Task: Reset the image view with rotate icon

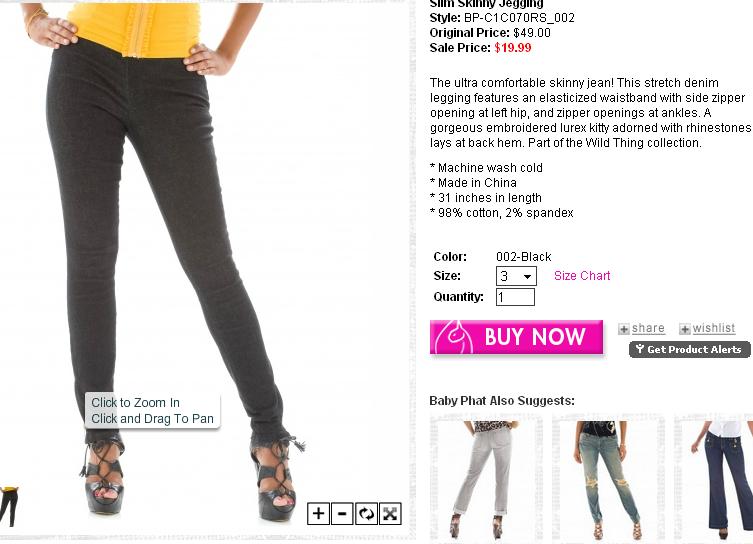Action: coord(366,514)
